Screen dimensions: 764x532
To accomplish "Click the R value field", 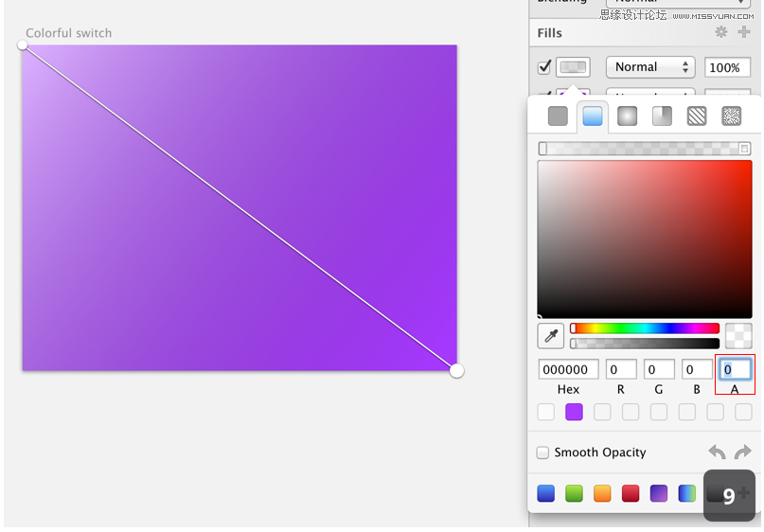I will coord(621,369).
